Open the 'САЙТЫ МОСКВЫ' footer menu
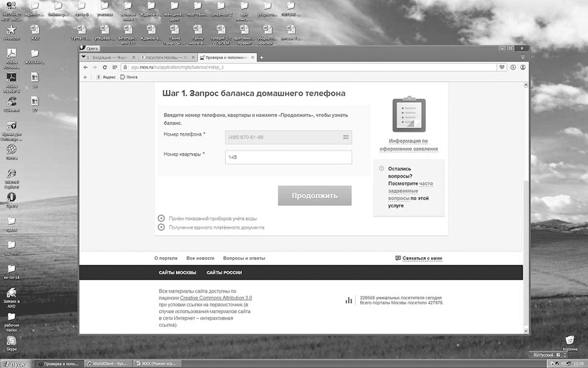Screen dimensions: 588x368 (x=177, y=273)
